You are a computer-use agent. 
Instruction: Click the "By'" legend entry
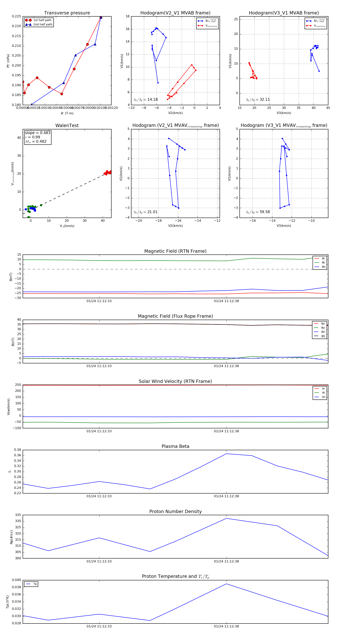point(320,328)
